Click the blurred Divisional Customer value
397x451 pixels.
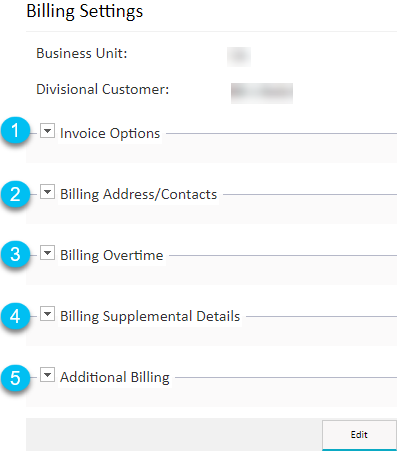click(262, 93)
